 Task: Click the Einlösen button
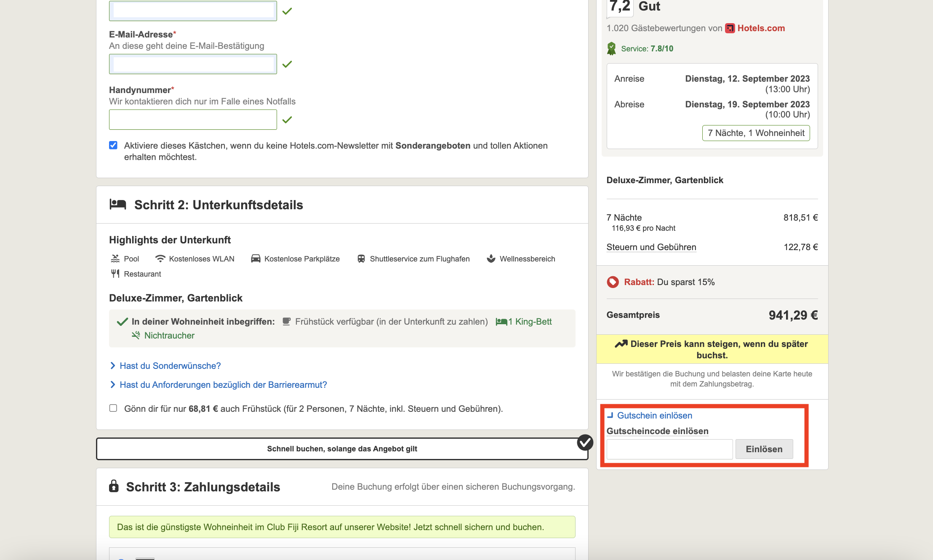[x=764, y=449]
